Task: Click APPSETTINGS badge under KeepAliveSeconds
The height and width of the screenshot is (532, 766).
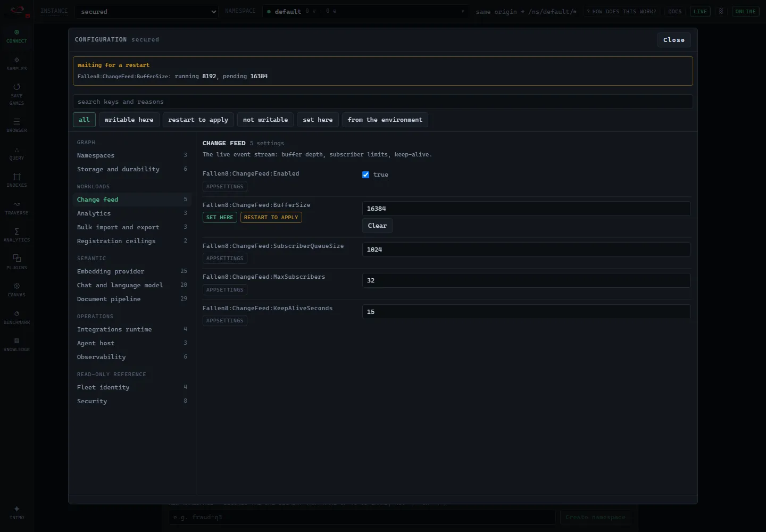Action: pos(225,321)
